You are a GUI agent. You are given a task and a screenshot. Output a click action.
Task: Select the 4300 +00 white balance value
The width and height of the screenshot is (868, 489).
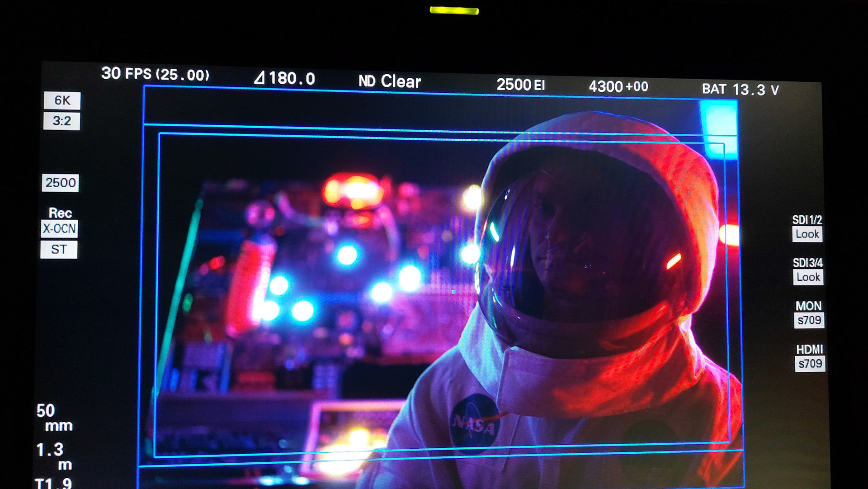pyautogui.click(x=618, y=87)
